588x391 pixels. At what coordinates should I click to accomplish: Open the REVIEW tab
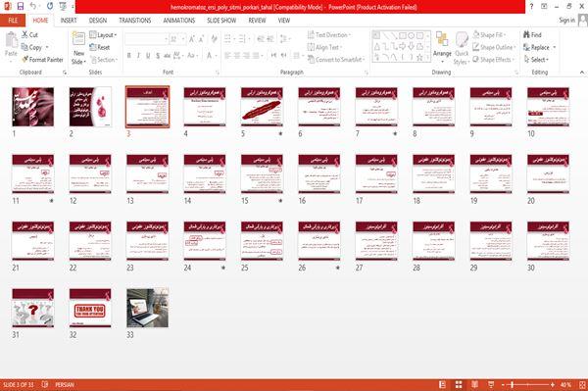click(x=257, y=21)
